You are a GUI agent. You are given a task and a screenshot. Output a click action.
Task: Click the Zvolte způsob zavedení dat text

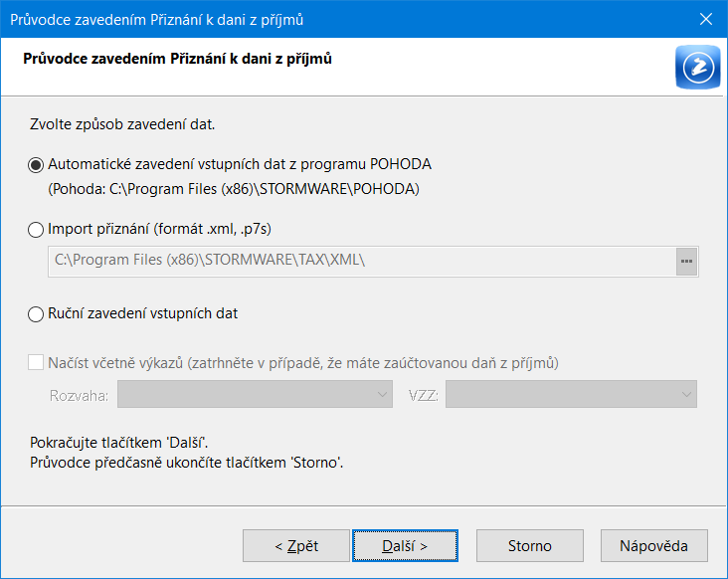point(122,124)
